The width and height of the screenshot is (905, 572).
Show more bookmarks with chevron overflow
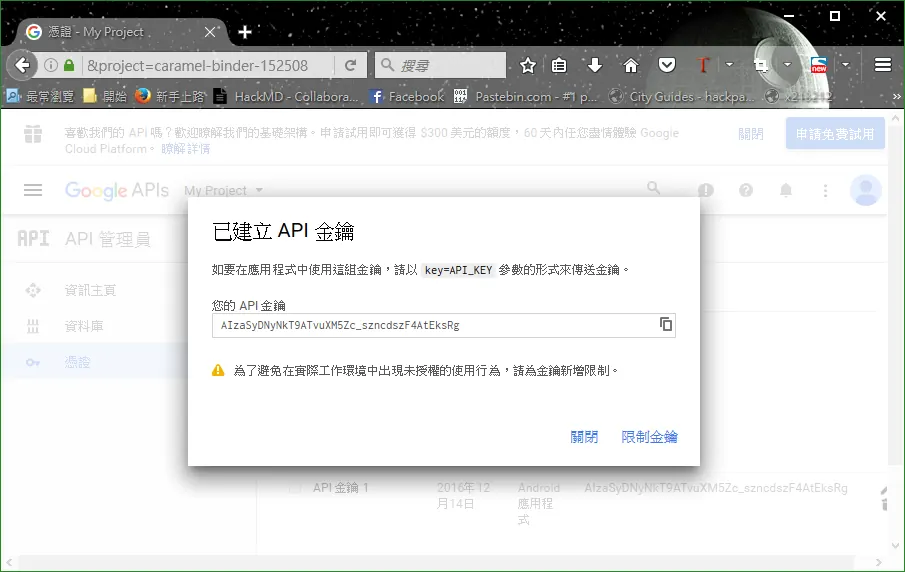[x=896, y=96]
